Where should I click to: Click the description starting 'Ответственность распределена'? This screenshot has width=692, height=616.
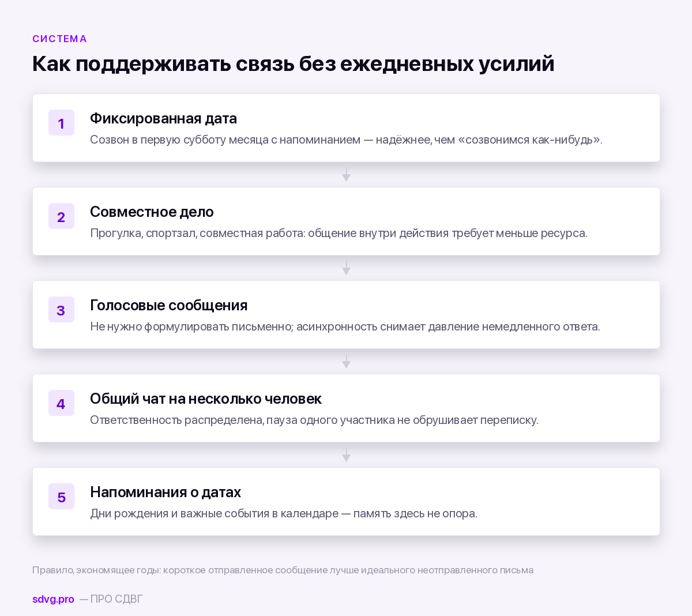(x=314, y=420)
